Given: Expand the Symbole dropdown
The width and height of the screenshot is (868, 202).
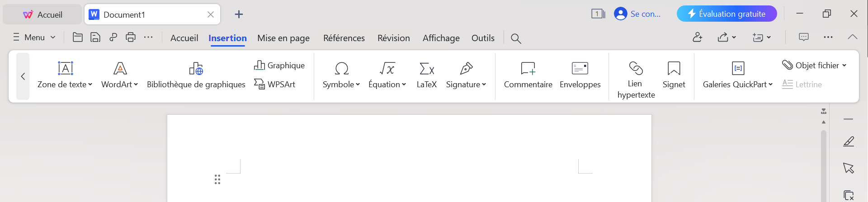Looking at the screenshot, I should [x=358, y=85].
